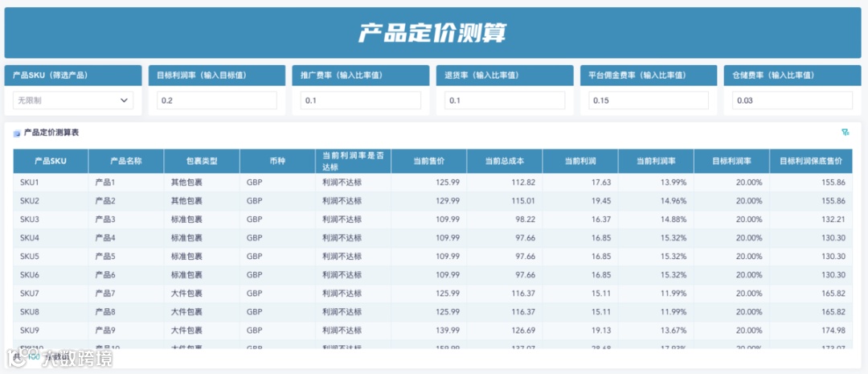Click 其他包裹 in the SKU2 row
Screen dimensions: 868x374
[186, 200]
